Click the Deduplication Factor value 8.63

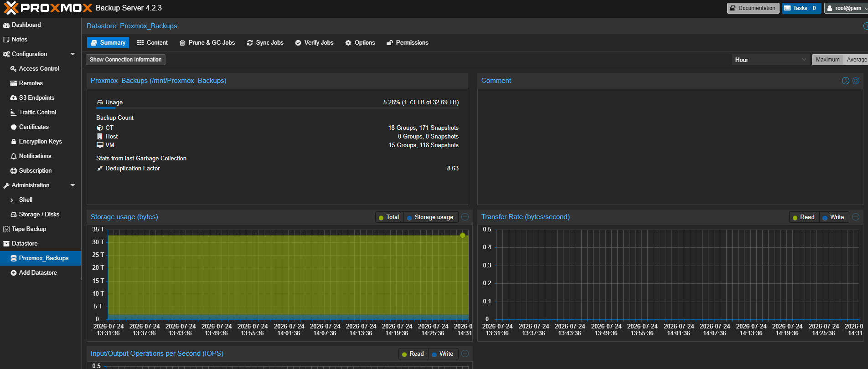click(453, 169)
